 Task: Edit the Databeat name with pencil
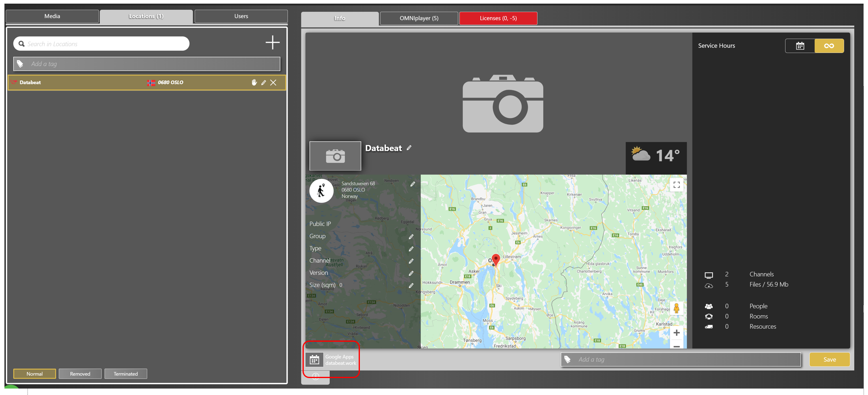(x=409, y=148)
